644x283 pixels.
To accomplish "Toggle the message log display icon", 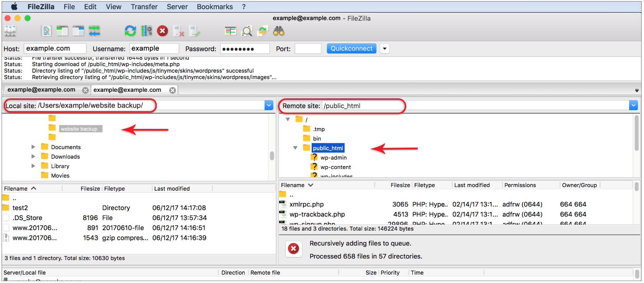I will [46, 31].
